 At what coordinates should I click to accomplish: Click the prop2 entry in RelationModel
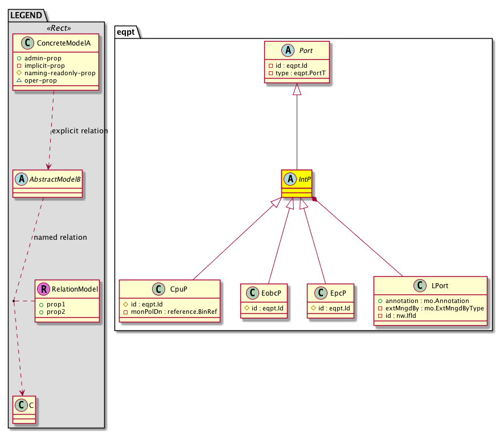pyautogui.click(x=56, y=312)
